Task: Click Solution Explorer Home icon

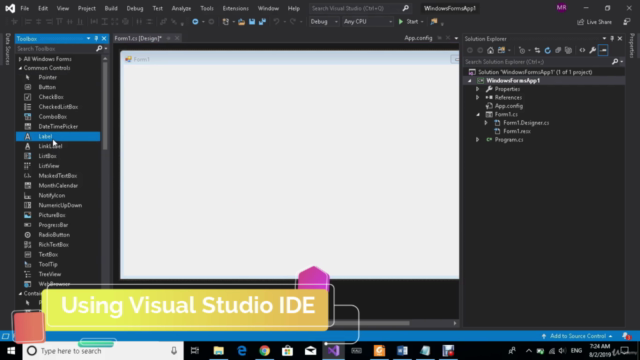Action: [x=490, y=50]
